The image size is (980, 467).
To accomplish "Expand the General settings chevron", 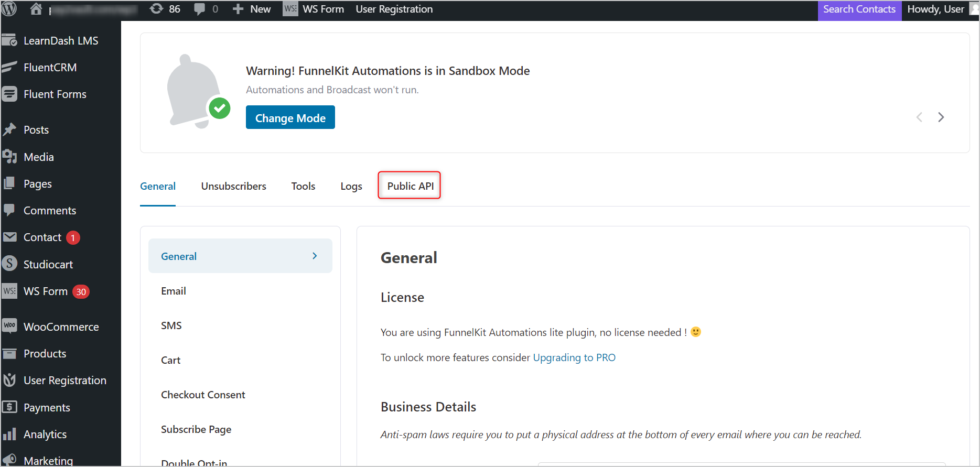I will 315,256.
